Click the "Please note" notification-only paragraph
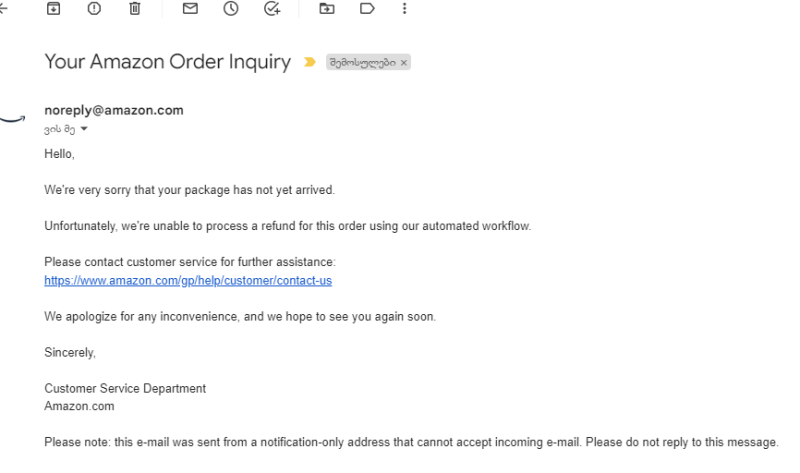 (410, 442)
